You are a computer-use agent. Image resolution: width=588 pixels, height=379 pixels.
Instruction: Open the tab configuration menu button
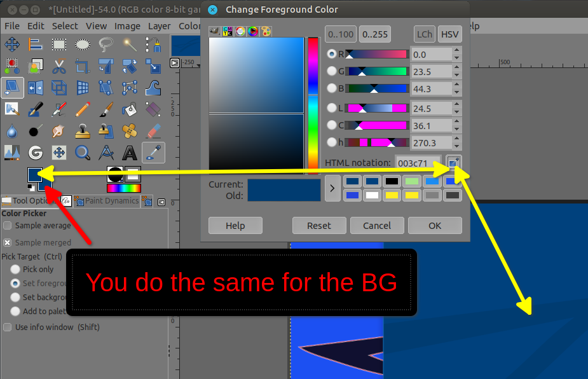[161, 202]
